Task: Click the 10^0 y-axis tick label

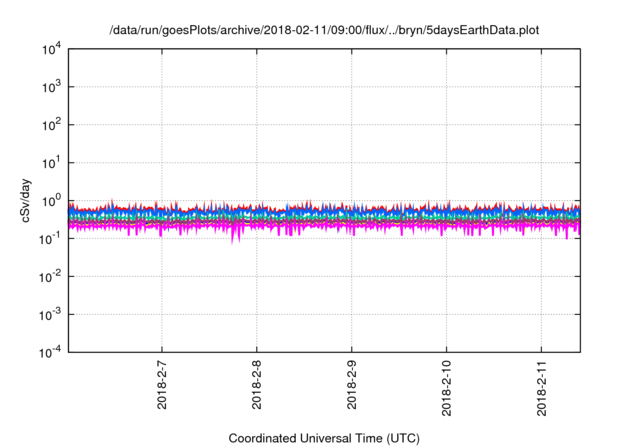Action: [x=51, y=201]
